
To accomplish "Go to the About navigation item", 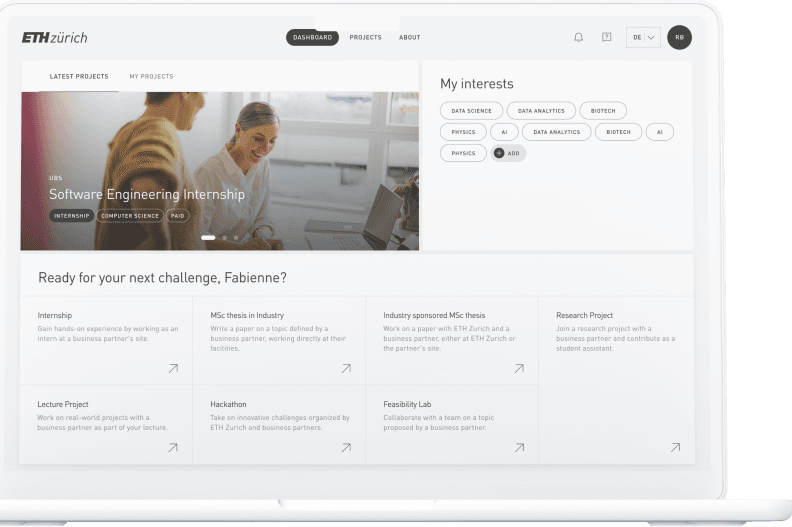I will (410, 37).
